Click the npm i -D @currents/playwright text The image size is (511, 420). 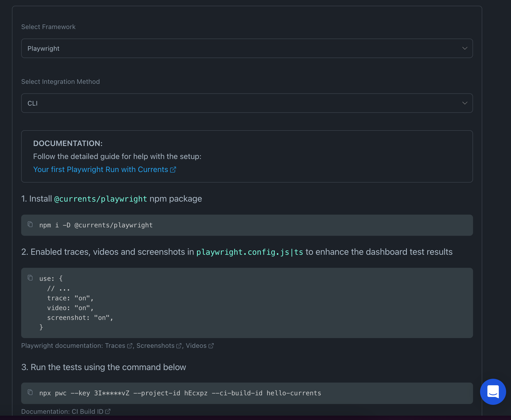pyautogui.click(x=96, y=225)
